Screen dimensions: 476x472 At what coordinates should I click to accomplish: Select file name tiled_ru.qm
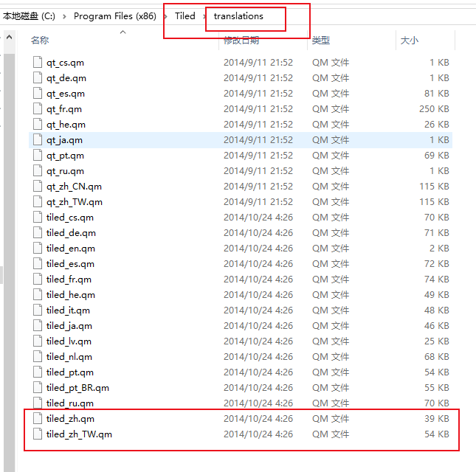click(70, 403)
